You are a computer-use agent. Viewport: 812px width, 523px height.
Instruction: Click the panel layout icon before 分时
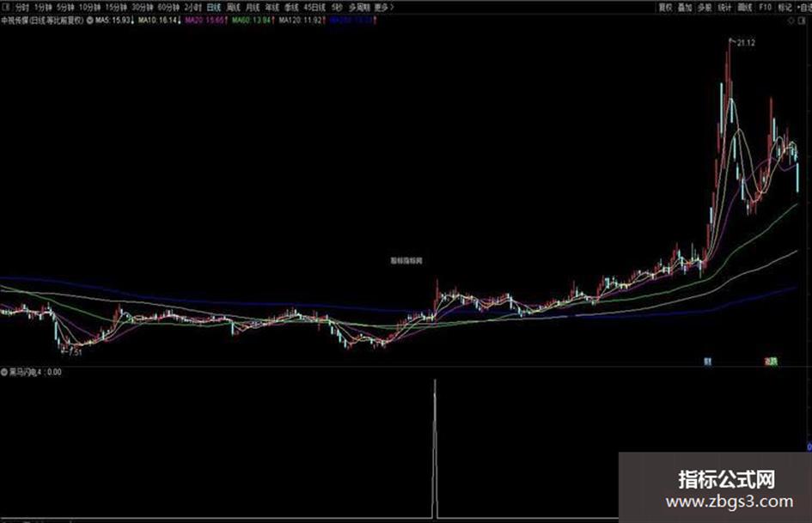[6, 7]
